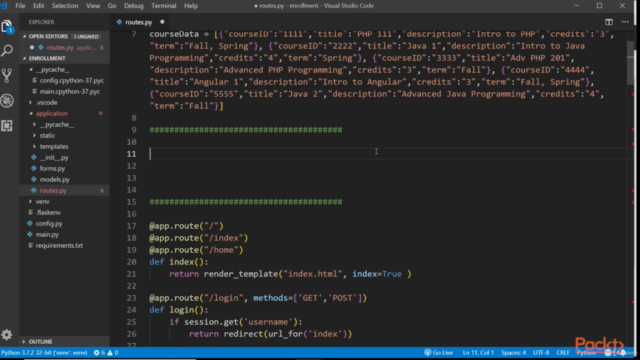Screen dimensions: 640x360
Task: Open the Help menu
Action: [191, 6]
